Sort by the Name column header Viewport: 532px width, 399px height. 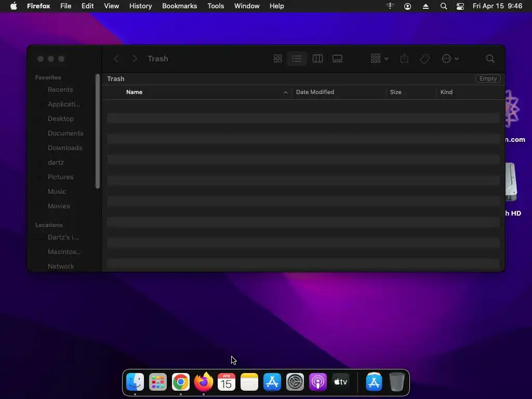(135, 92)
